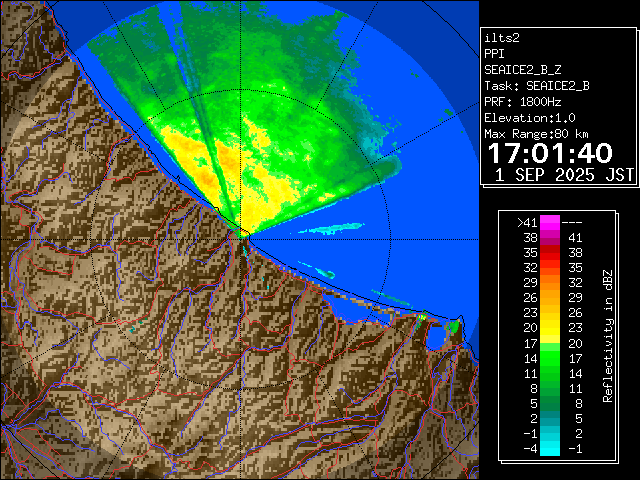Select the blue 5–8 dBZ legend swatch

pyautogui.click(x=550, y=402)
